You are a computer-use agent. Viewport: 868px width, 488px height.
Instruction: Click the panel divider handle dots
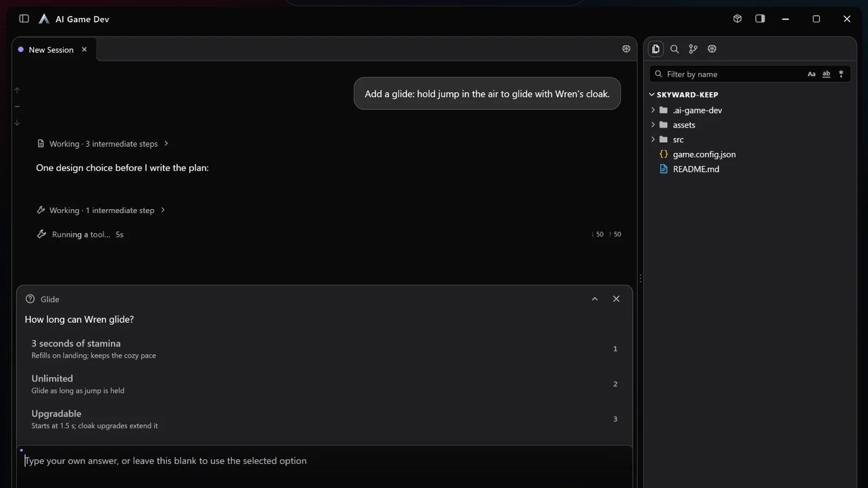[x=640, y=278]
